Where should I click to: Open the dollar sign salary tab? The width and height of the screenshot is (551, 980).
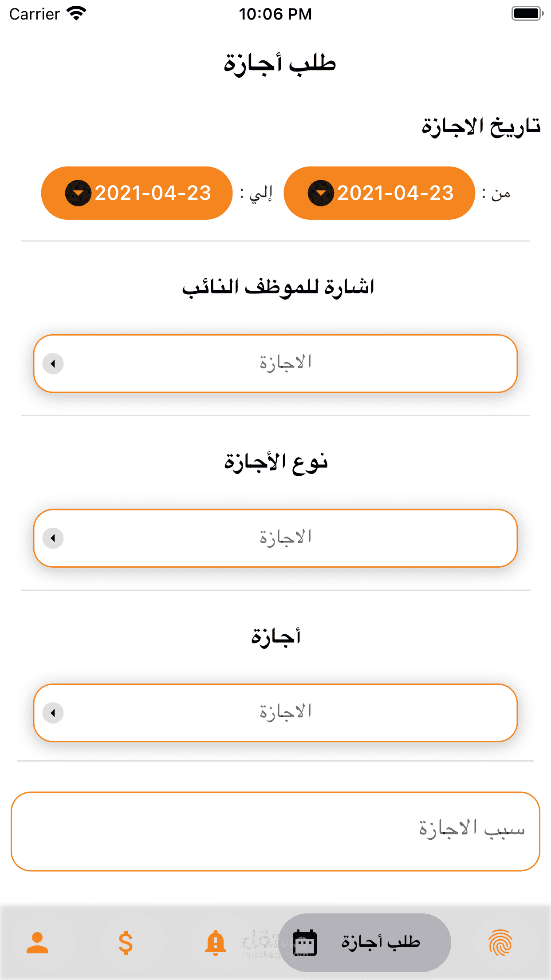(126, 943)
